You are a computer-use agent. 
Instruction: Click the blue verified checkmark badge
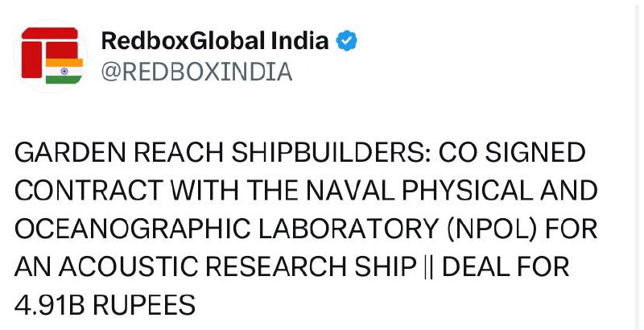[346, 41]
